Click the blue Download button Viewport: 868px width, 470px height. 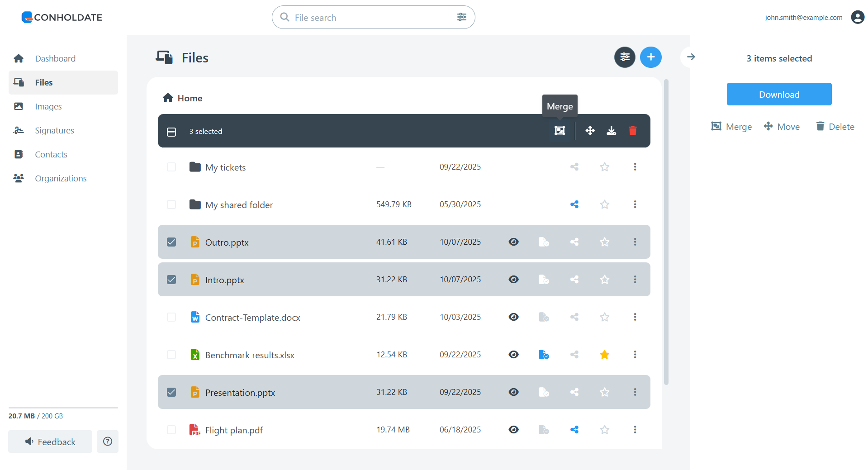[779, 94]
